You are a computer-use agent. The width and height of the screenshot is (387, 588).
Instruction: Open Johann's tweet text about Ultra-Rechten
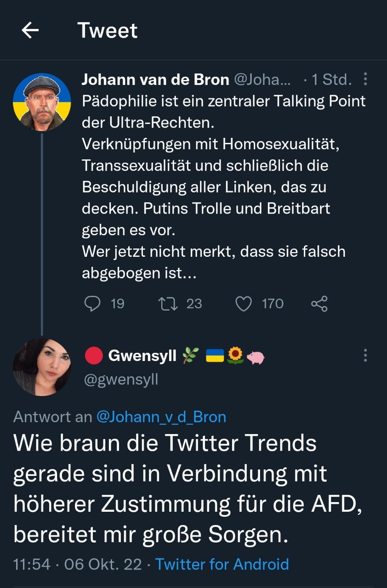[221, 187]
